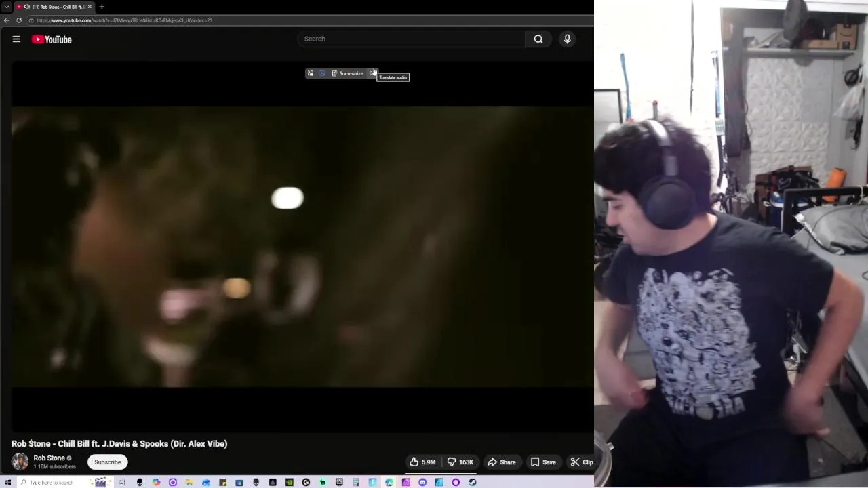
Task: Click the Share button
Action: point(502,462)
